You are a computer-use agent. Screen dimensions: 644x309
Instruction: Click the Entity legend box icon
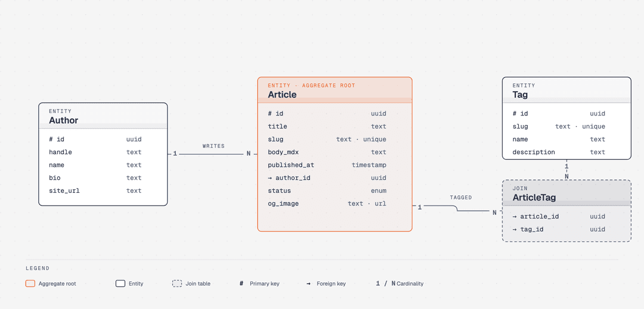coord(120,283)
